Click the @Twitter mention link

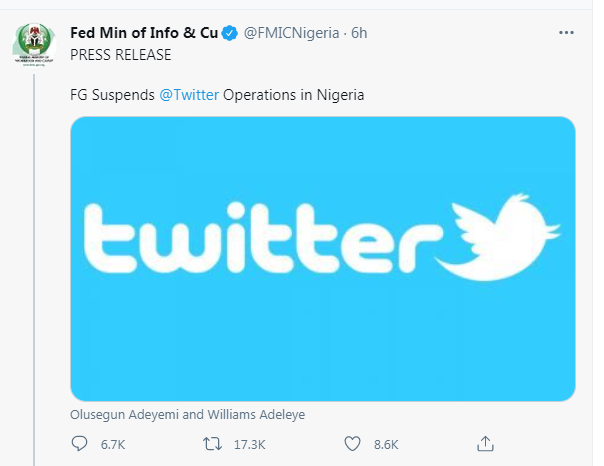189,95
